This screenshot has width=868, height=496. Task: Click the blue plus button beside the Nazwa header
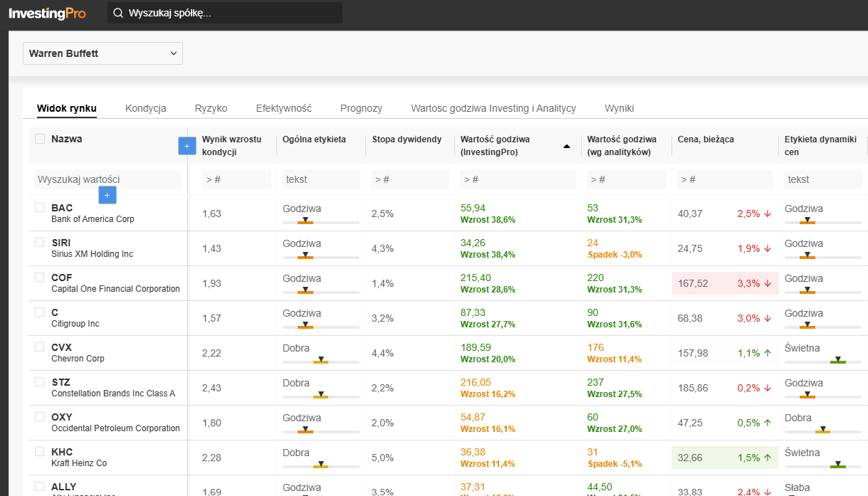click(x=187, y=146)
